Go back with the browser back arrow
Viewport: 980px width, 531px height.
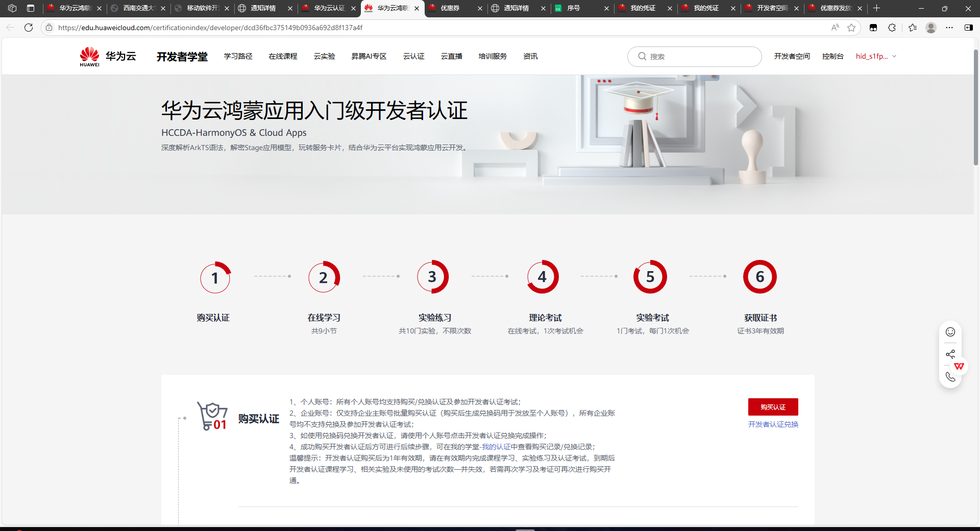tap(10, 28)
